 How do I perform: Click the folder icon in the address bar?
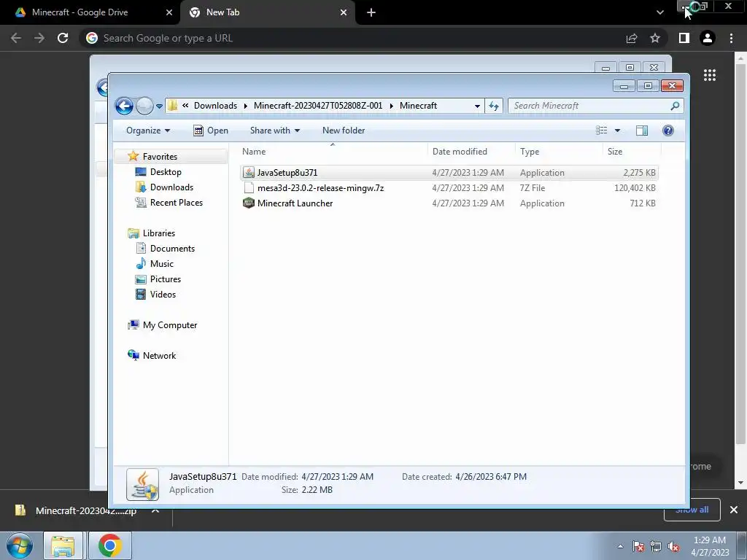coord(172,106)
